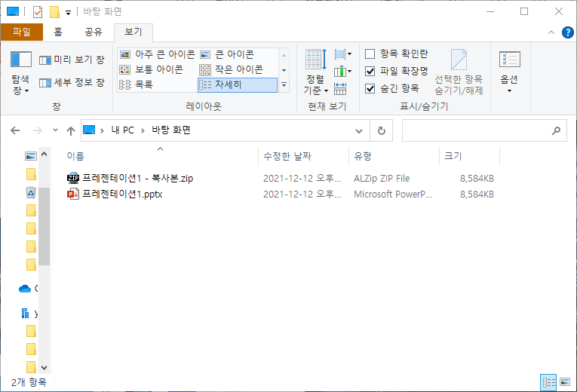Select medium icons (보통 아이콘) layout
The height and width of the screenshot is (392, 577).
[152, 69]
